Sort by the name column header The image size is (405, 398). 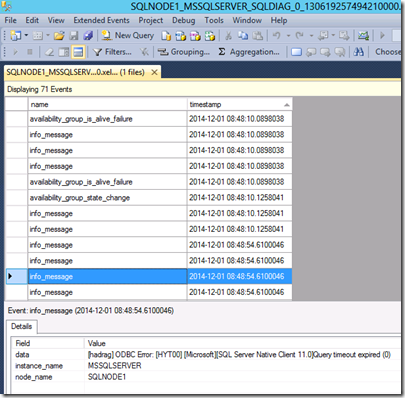click(107, 104)
